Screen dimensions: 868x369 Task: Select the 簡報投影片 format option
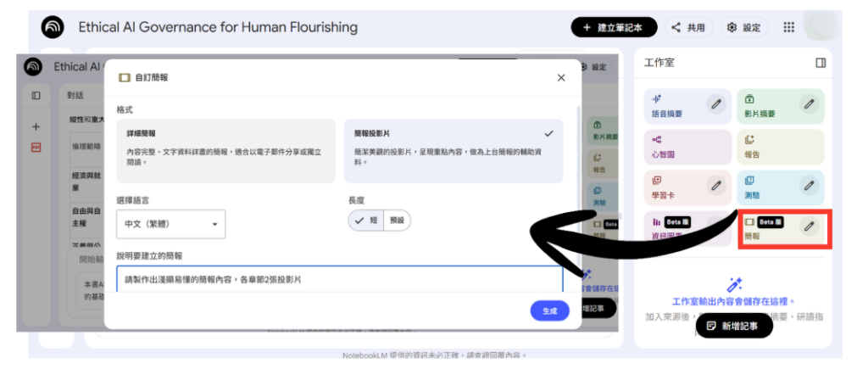tap(453, 150)
